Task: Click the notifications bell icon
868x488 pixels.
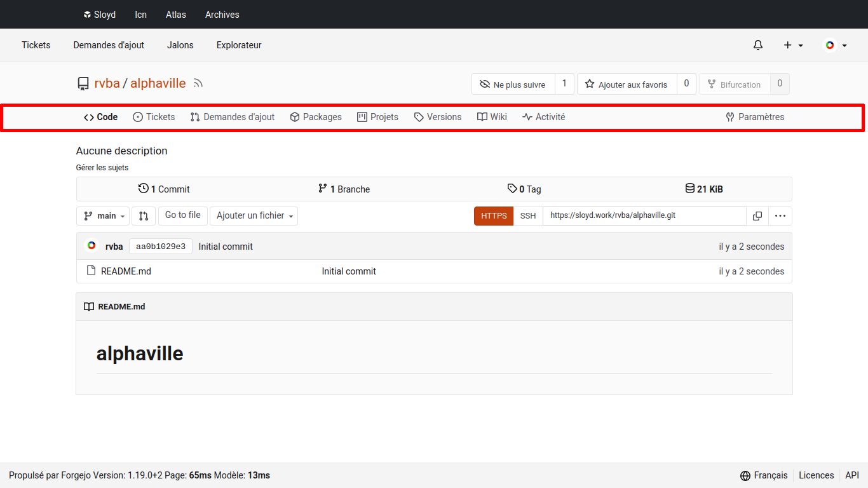Action: point(757,45)
